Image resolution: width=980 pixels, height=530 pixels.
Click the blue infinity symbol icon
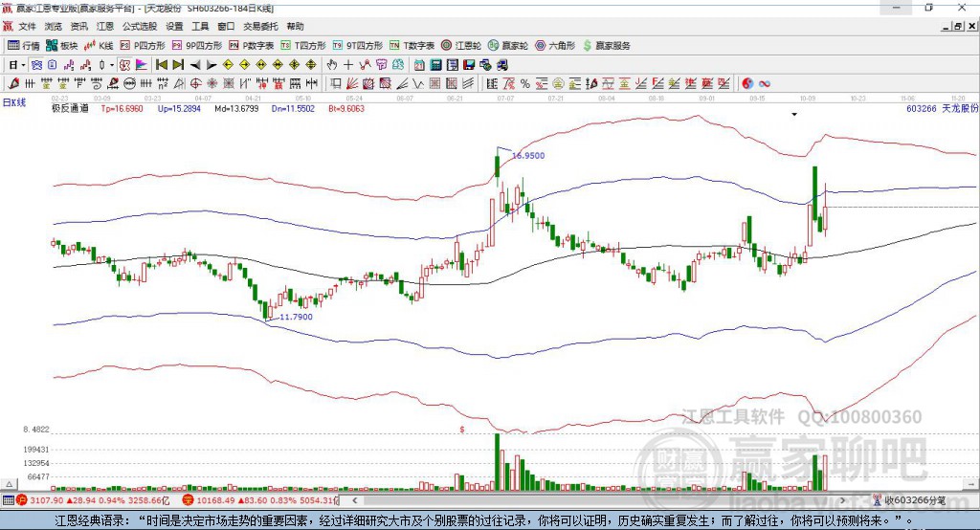pos(765,83)
